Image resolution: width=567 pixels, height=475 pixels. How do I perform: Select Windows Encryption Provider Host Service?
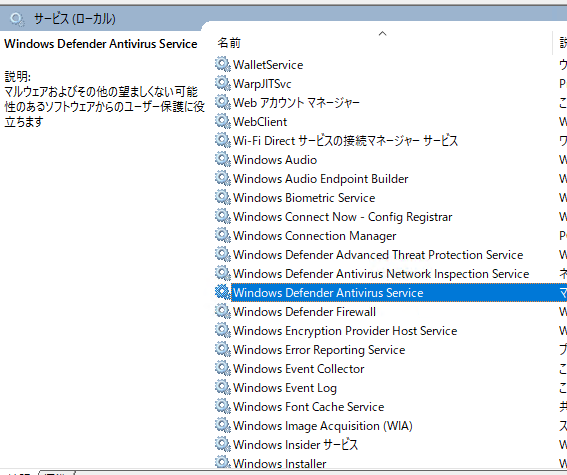pyautogui.click(x=345, y=331)
